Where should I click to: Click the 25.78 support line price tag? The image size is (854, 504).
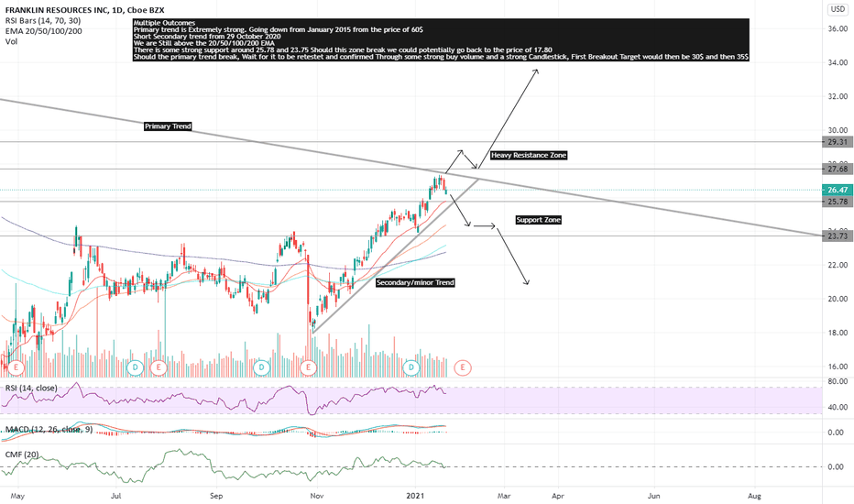[837, 202]
